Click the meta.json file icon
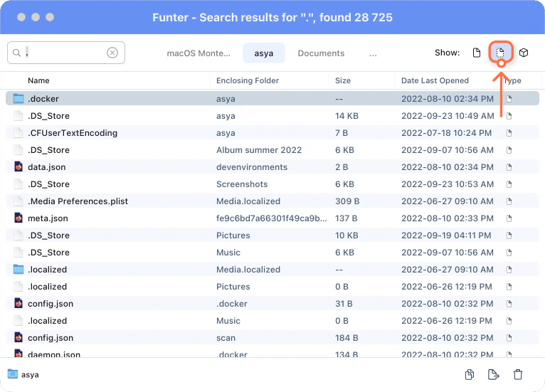 tap(18, 218)
